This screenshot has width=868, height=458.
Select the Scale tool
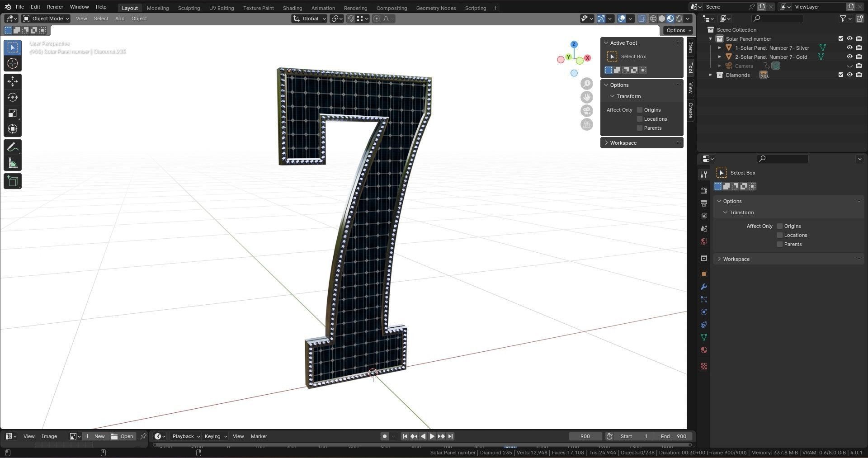[13, 113]
